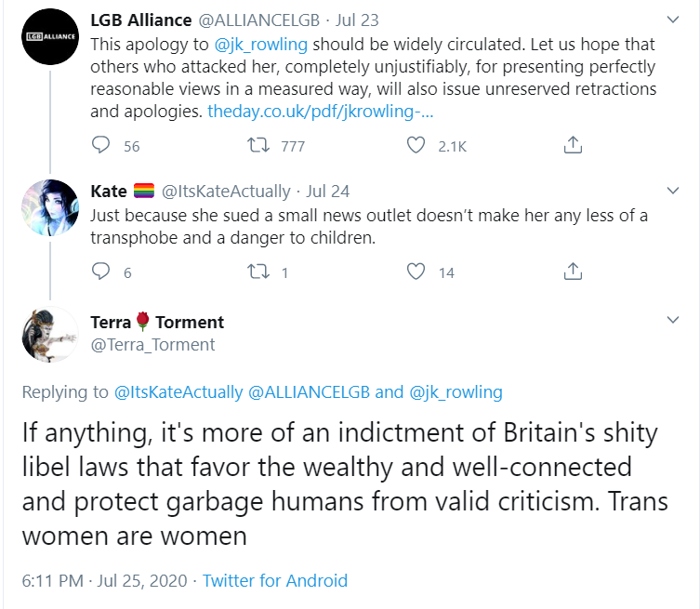Open the chevron menu on Terra Torment's tweet
The width and height of the screenshot is (700, 609).
tap(673, 320)
